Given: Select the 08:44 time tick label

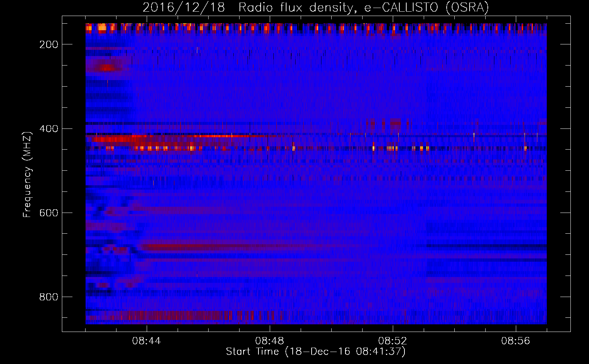Looking at the screenshot, I should coord(147,341).
